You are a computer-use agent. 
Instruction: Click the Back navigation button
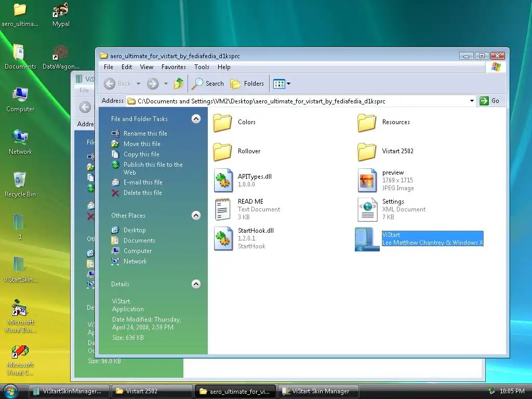click(117, 84)
